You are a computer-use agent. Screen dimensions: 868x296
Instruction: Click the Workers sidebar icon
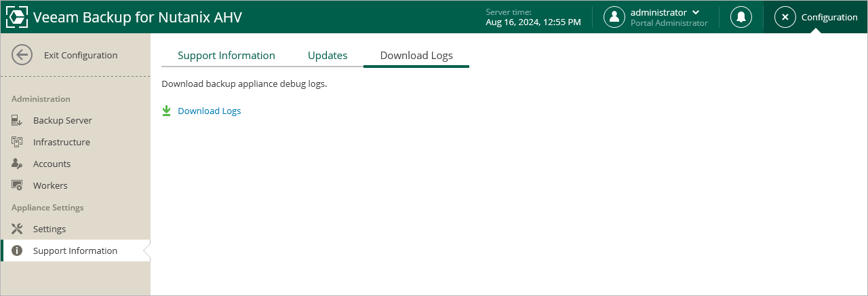click(18, 185)
